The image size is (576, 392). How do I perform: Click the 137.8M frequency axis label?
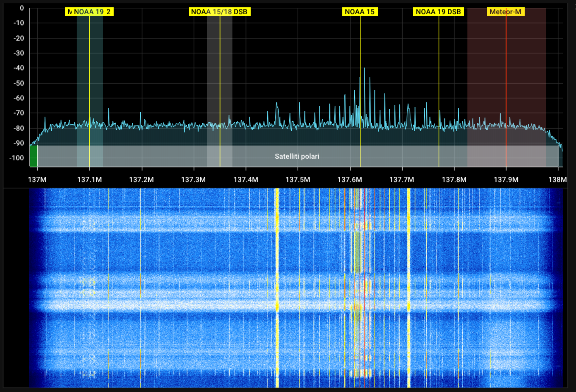tap(454, 180)
